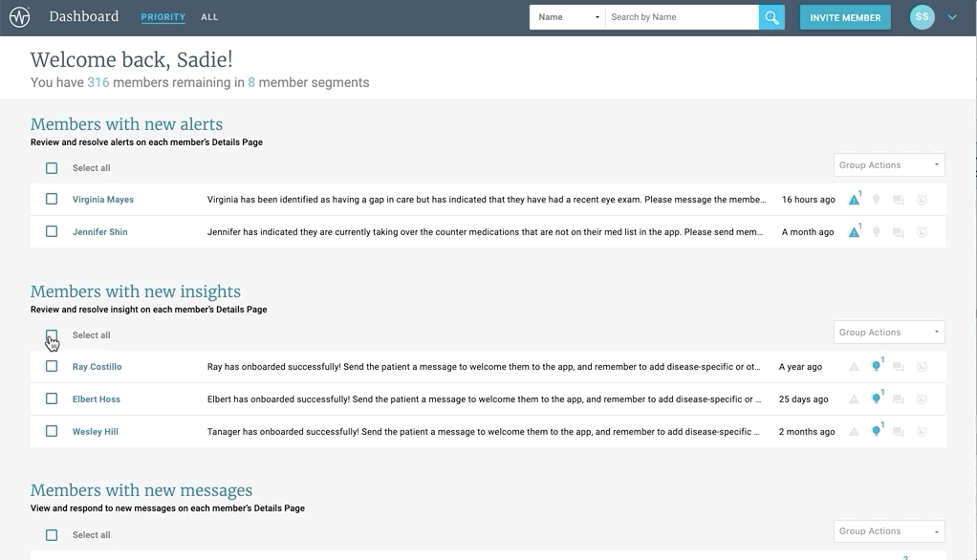Viewport: 977px width, 560px height.
Task: Open the SS user avatar
Action: 922,17
